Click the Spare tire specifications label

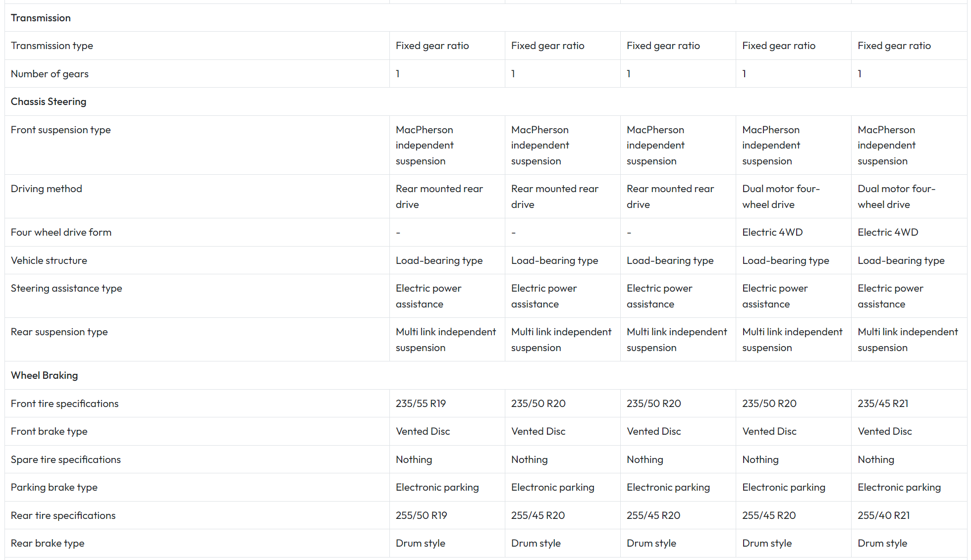tap(65, 459)
